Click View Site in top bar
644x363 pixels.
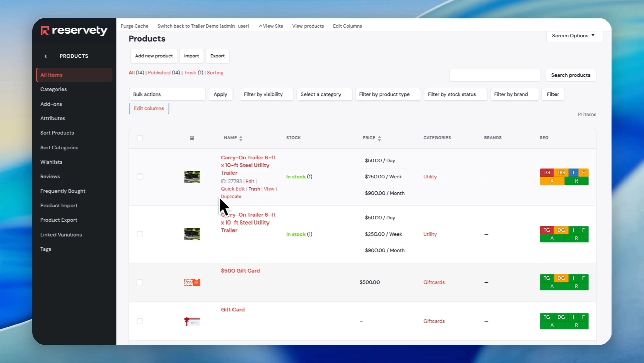click(x=271, y=26)
